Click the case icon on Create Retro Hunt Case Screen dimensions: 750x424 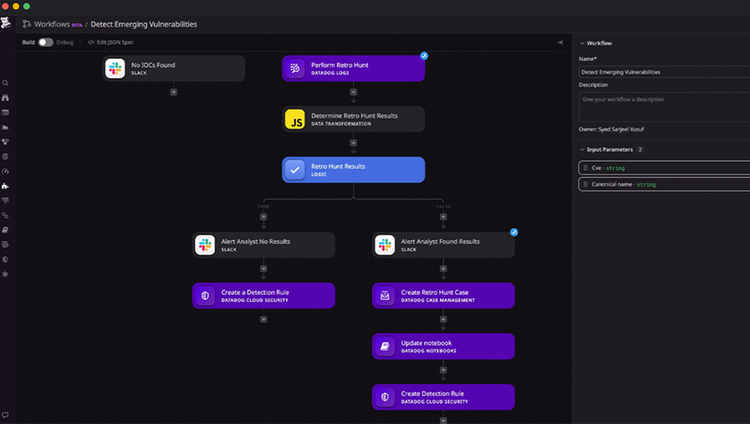point(385,296)
